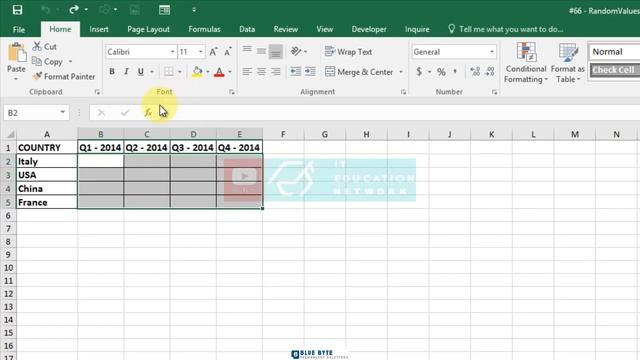Open Number format dialog launcher
The height and width of the screenshot is (360, 640).
(x=494, y=92)
